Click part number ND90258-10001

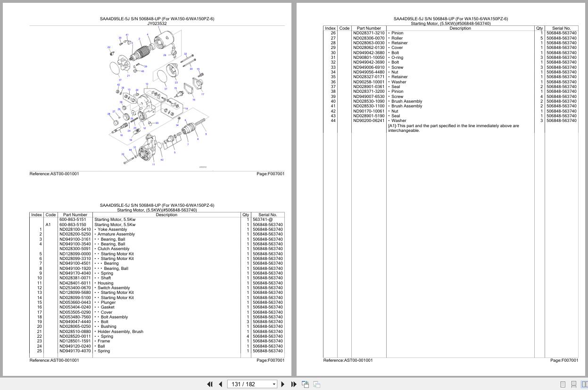coord(369,82)
